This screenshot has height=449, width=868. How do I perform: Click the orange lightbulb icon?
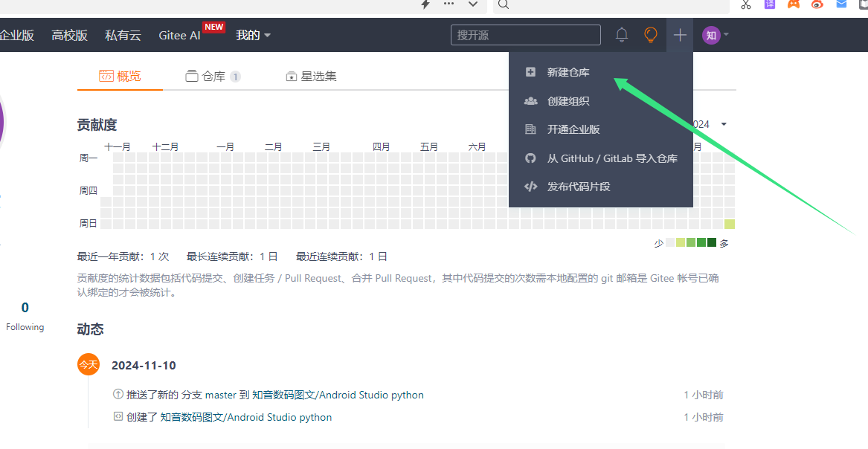(x=651, y=35)
